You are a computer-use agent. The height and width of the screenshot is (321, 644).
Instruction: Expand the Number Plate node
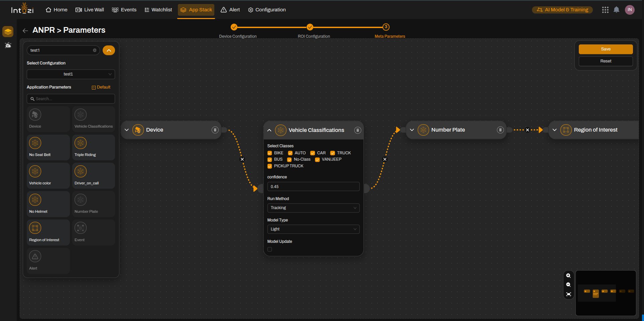(x=412, y=130)
